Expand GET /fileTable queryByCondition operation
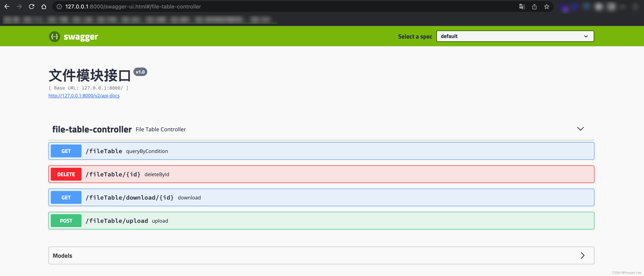This screenshot has width=644, height=276. coord(321,151)
